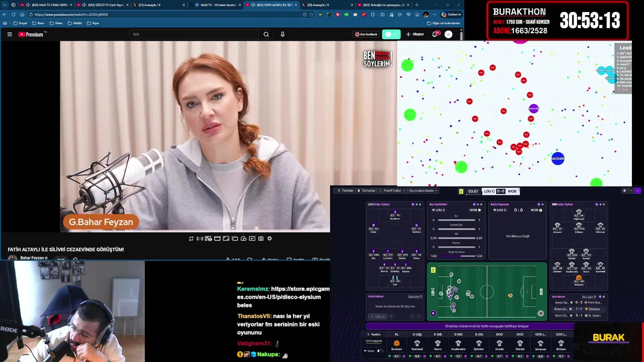Select Koulierakis's shirt in the squad bar
The image size is (644, 362).
pos(458,343)
